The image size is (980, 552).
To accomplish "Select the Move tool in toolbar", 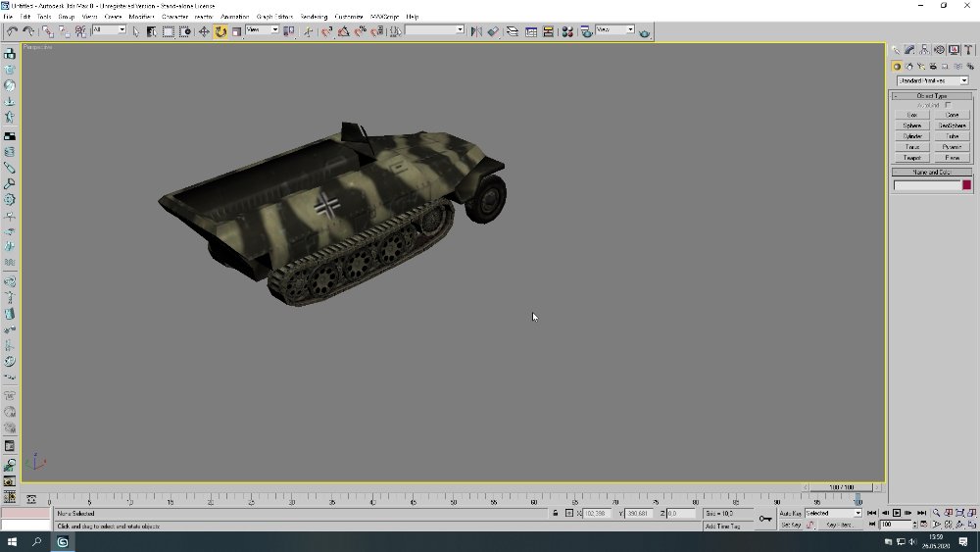I will (204, 31).
